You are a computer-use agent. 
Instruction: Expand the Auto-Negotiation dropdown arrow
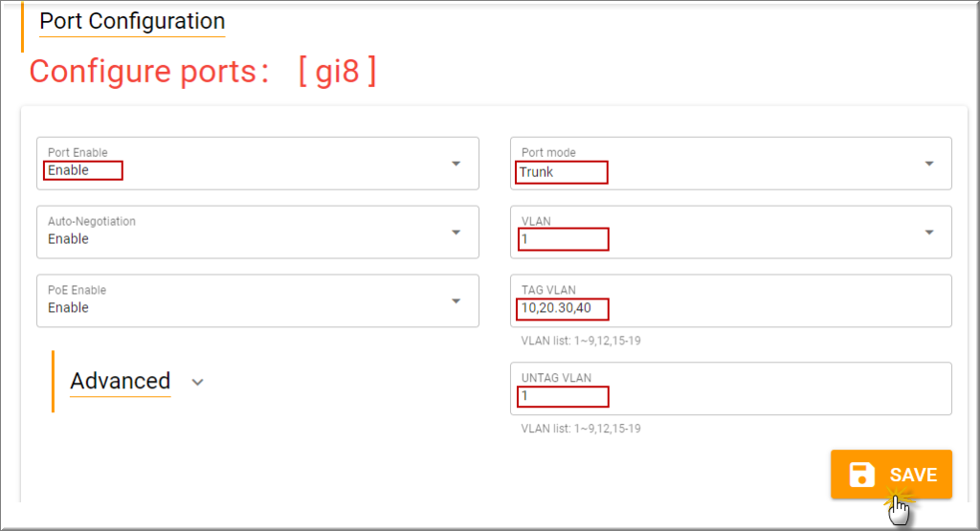click(x=457, y=232)
